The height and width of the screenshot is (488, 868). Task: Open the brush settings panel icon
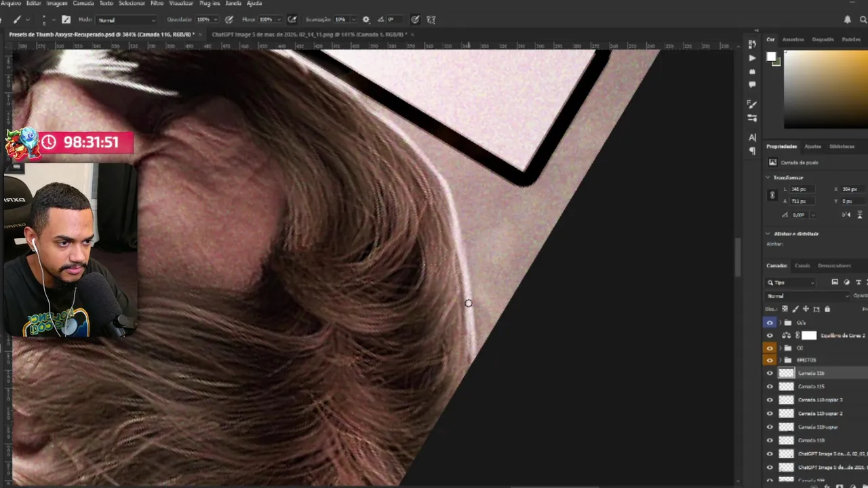pos(66,20)
